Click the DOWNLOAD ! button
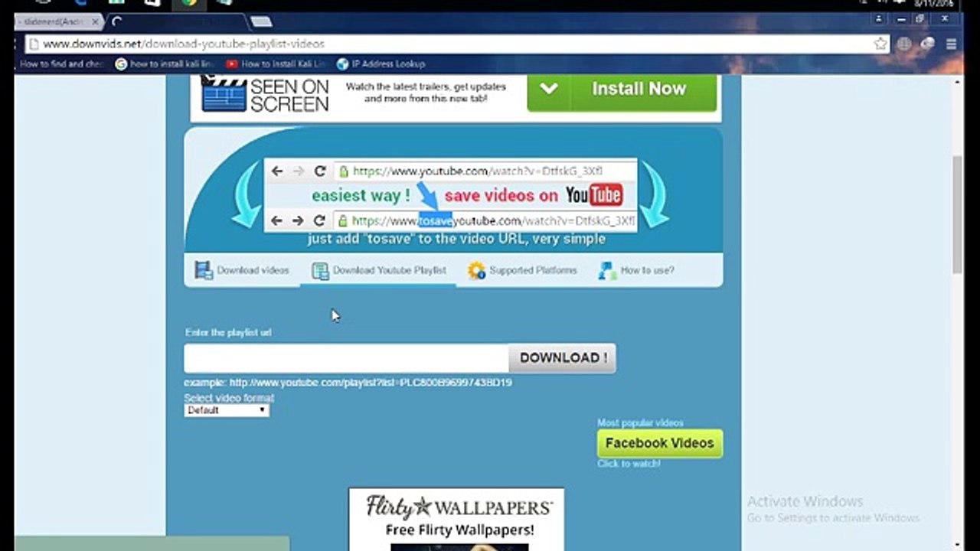Image resolution: width=980 pixels, height=551 pixels. tap(563, 358)
